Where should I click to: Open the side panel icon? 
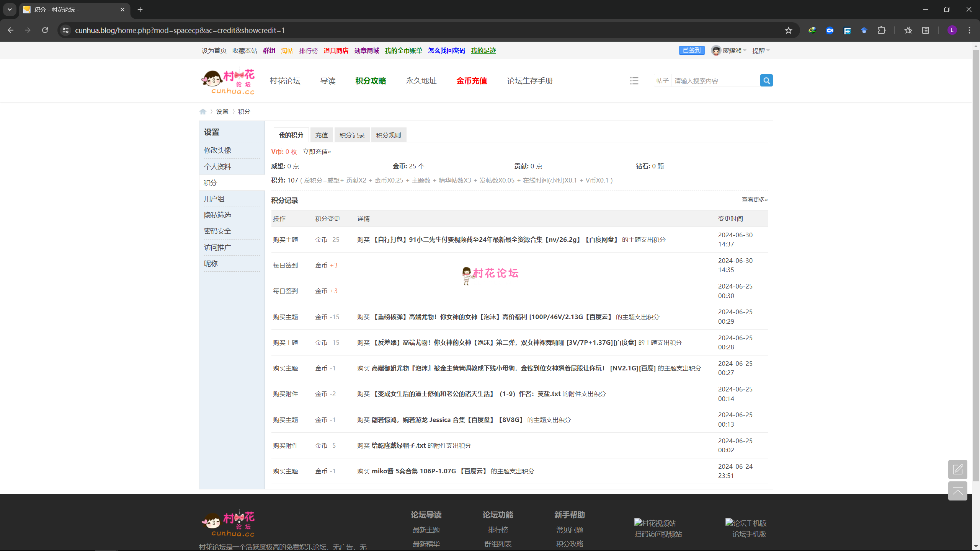click(925, 30)
